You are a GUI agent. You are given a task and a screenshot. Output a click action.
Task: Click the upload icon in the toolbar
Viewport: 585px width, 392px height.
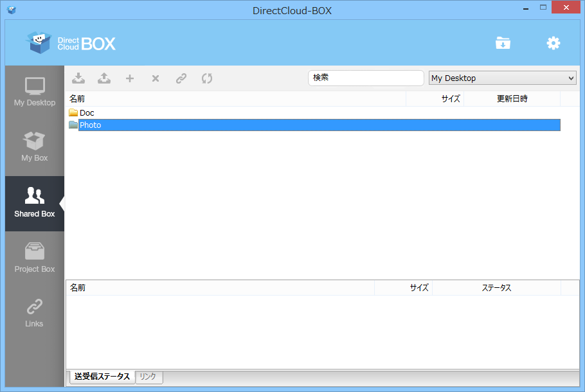104,78
